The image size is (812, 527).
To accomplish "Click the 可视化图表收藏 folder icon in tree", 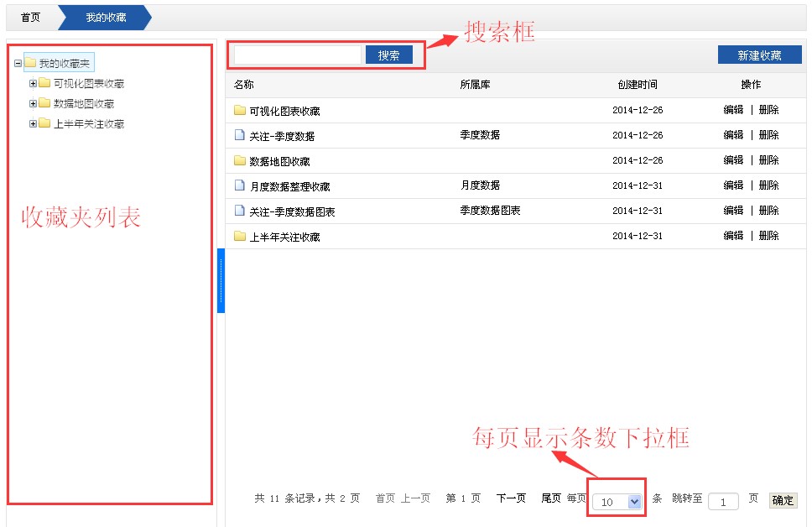I will pos(44,83).
